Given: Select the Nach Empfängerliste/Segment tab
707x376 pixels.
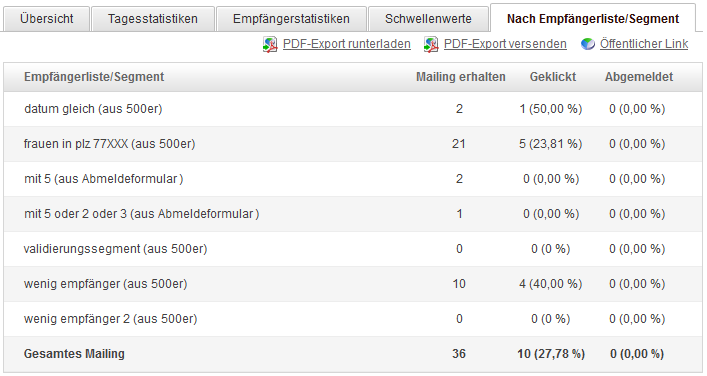Looking at the screenshot, I should coord(593,18).
